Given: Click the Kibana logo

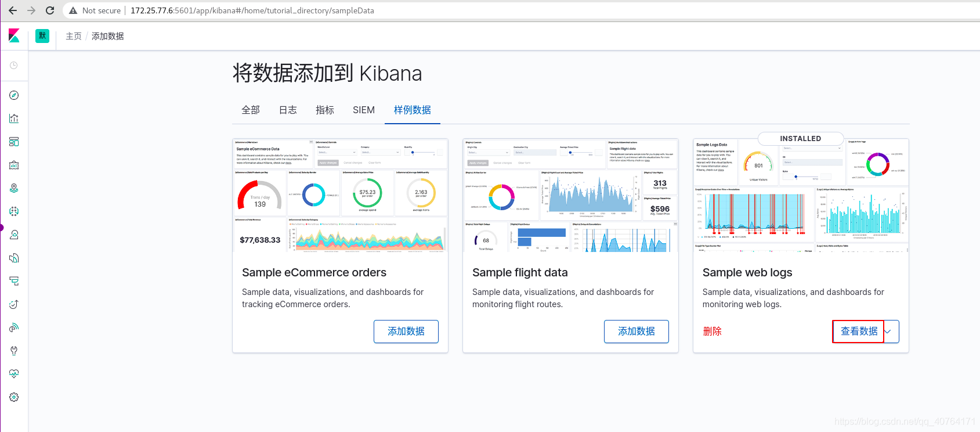Looking at the screenshot, I should (14, 36).
